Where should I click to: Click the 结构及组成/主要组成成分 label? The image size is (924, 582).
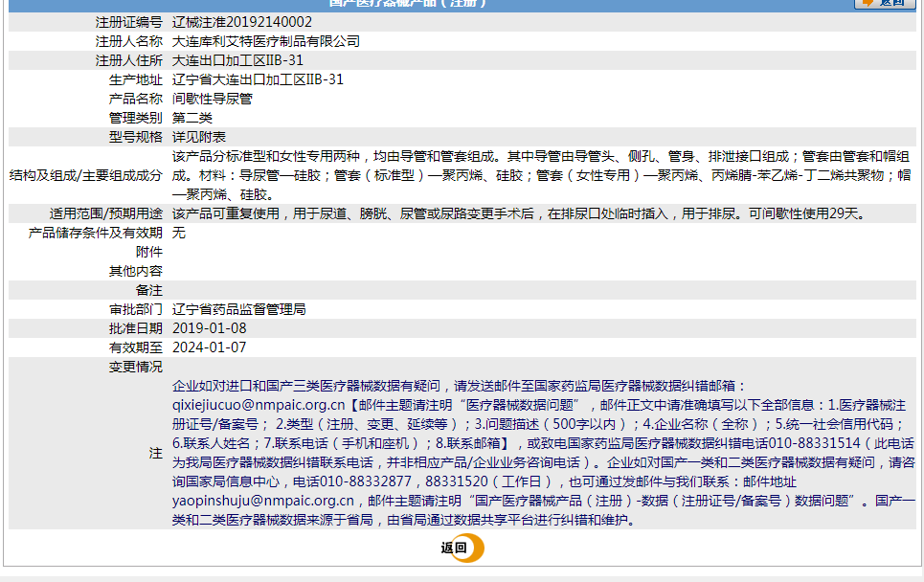[x=85, y=175]
